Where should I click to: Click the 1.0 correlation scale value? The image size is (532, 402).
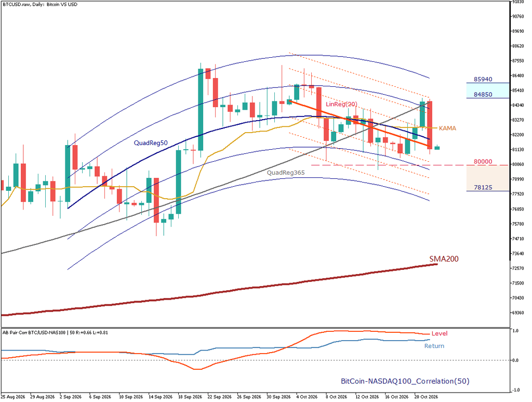point(515,330)
